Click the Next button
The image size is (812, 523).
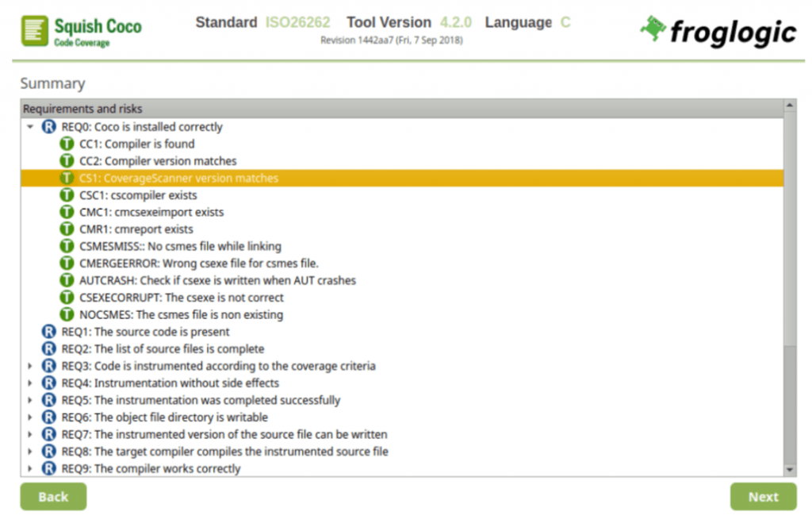(x=763, y=497)
